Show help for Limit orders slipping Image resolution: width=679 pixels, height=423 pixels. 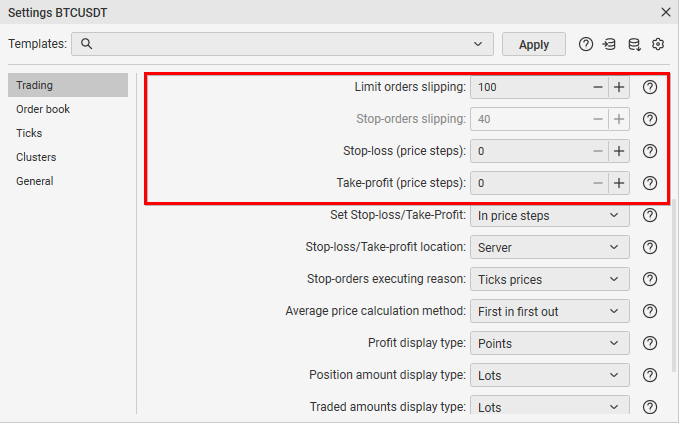[x=650, y=87]
